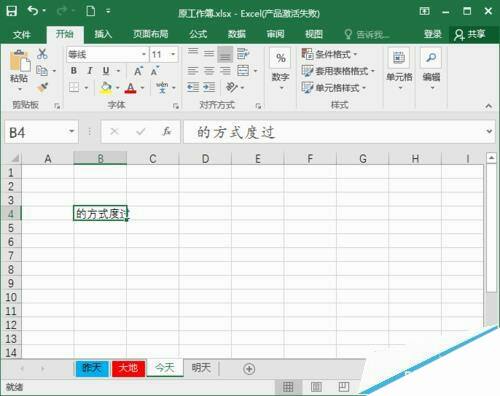The height and width of the screenshot is (396, 500).
Task: Add a new sheet with plus icon
Action: coord(249,369)
